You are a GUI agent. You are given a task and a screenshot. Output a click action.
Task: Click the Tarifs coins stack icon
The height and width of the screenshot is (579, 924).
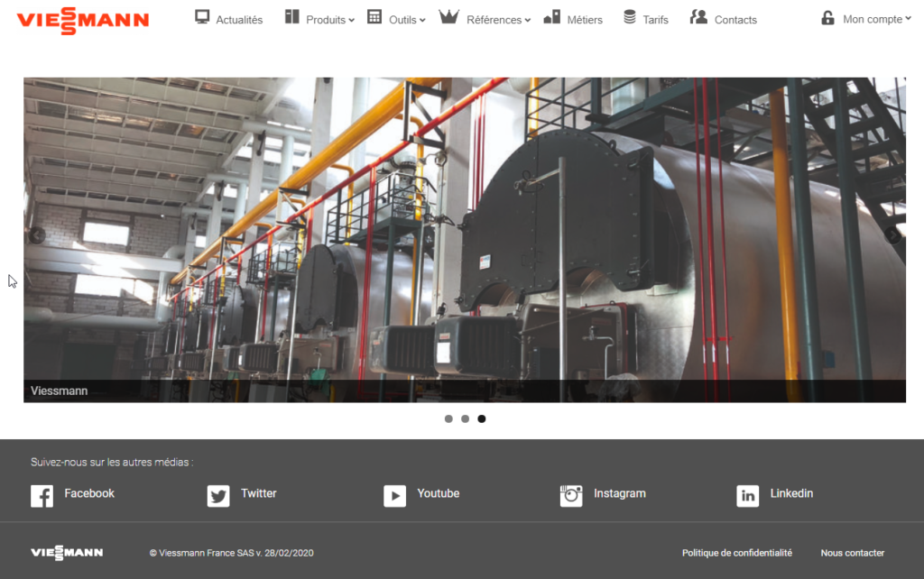point(630,17)
